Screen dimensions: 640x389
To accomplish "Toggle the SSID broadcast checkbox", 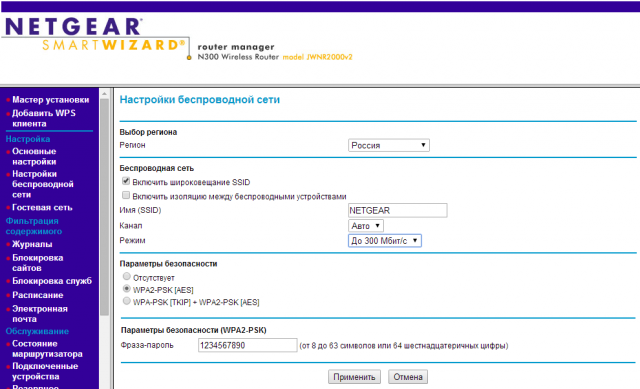I will click(126, 181).
